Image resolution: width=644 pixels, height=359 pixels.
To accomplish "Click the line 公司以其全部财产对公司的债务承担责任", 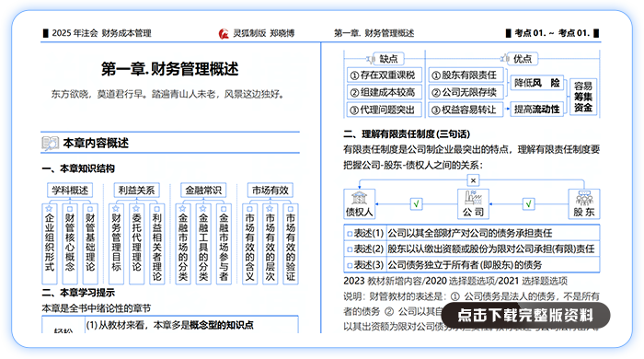I will [470, 233].
